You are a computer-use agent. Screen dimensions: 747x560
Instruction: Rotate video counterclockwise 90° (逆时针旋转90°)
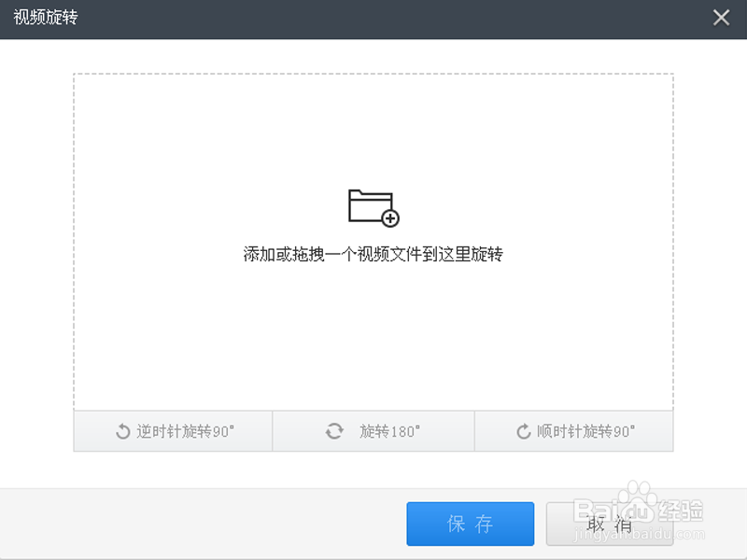pyautogui.click(x=174, y=431)
